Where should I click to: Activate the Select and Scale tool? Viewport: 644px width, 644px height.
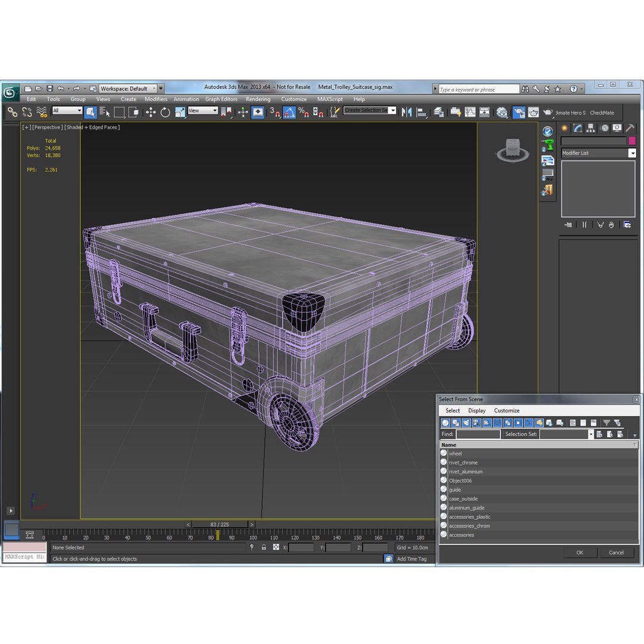point(180,112)
